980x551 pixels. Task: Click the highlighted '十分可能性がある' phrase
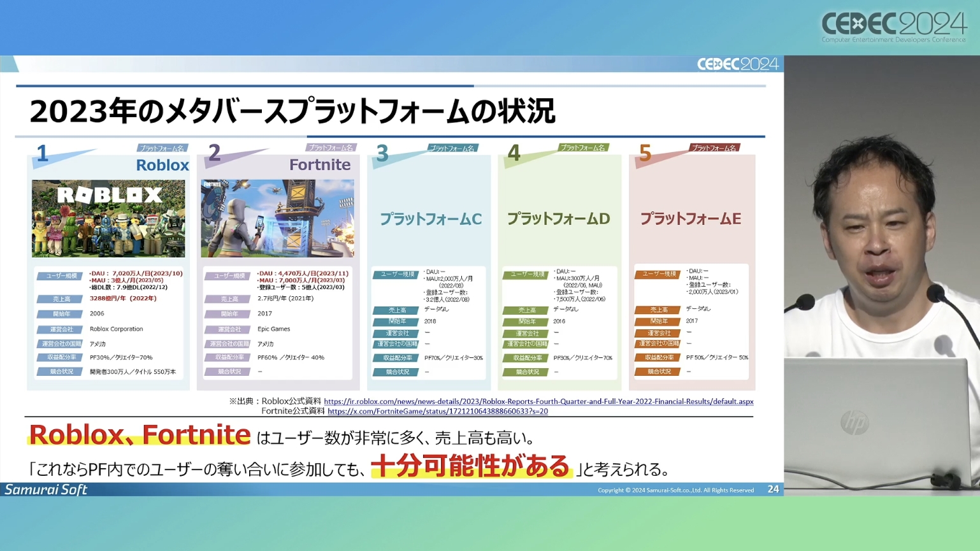(x=470, y=466)
